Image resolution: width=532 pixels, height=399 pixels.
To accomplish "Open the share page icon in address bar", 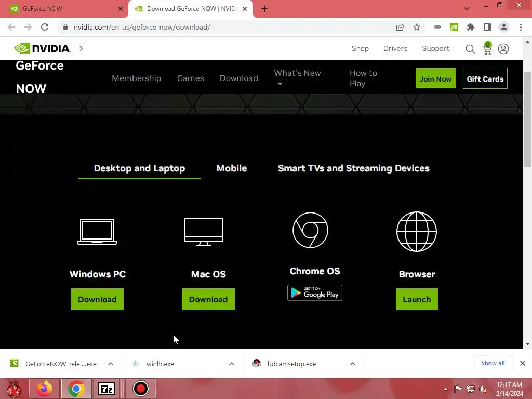I will [400, 27].
